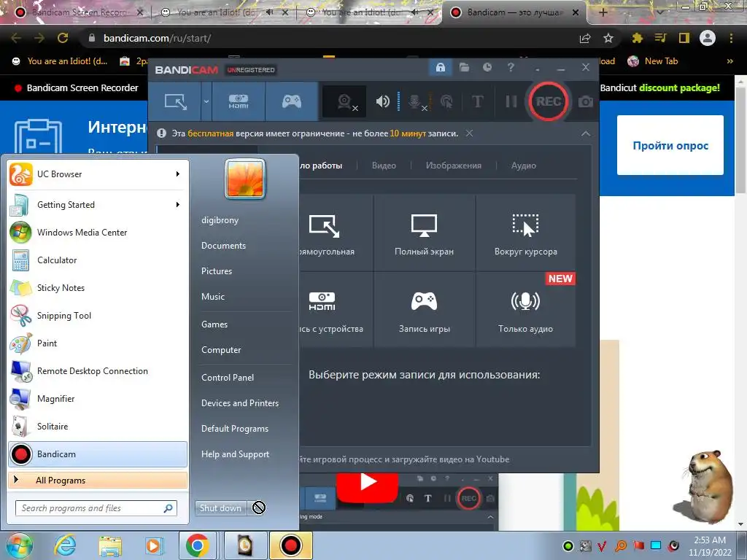The height and width of the screenshot is (560, 747).
Task: Click the Shut down button
Action: (220, 508)
